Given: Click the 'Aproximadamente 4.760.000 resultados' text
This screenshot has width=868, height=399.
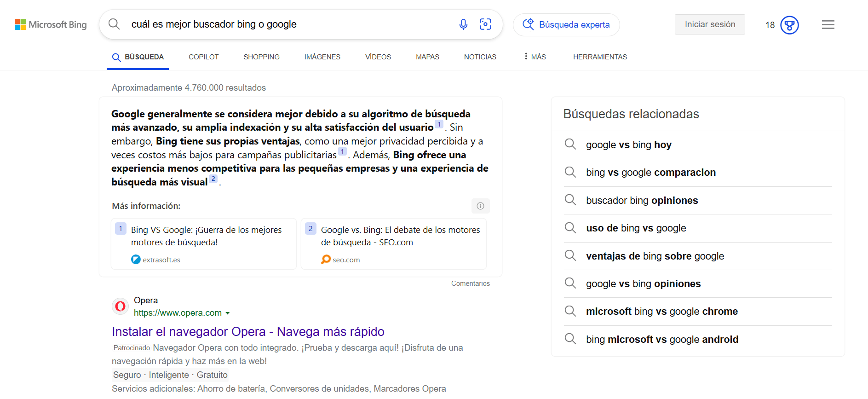Looking at the screenshot, I should coord(189,88).
